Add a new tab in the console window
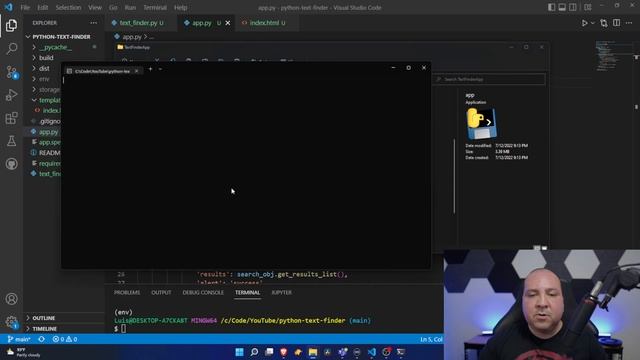Image resolution: width=640 pixels, height=360 pixels. [150, 69]
